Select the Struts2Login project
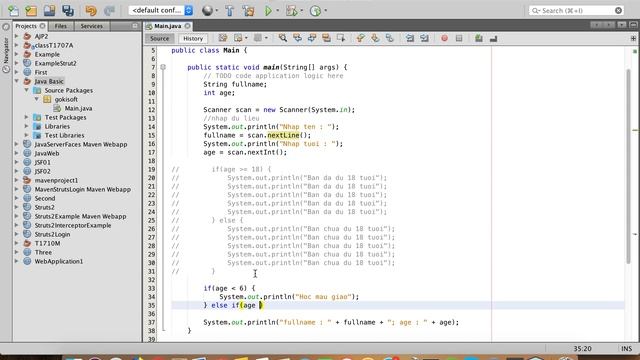Image resolution: width=640 pixels, height=360 pixels. [x=52, y=234]
